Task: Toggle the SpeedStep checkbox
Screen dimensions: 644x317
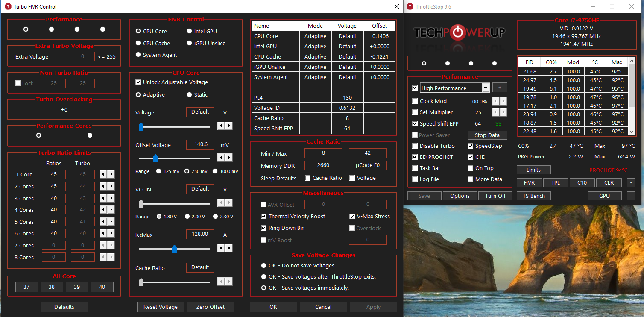Action: pyautogui.click(x=471, y=146)
